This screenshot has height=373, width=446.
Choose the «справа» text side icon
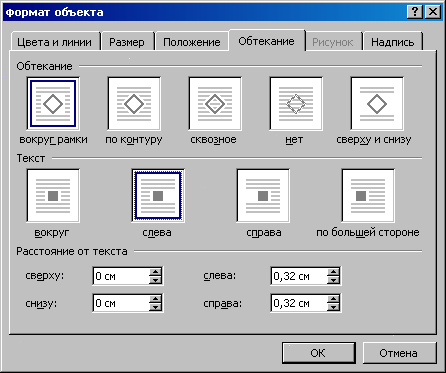[263, 196]
